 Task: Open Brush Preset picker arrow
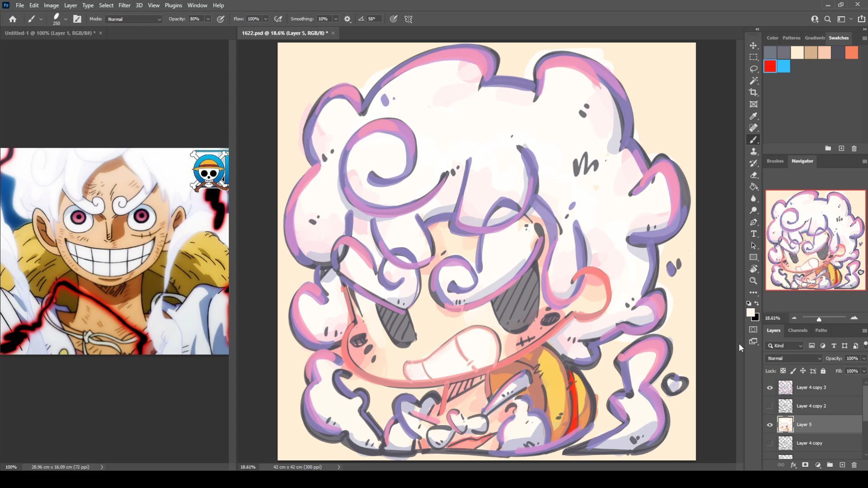[66, 19]
